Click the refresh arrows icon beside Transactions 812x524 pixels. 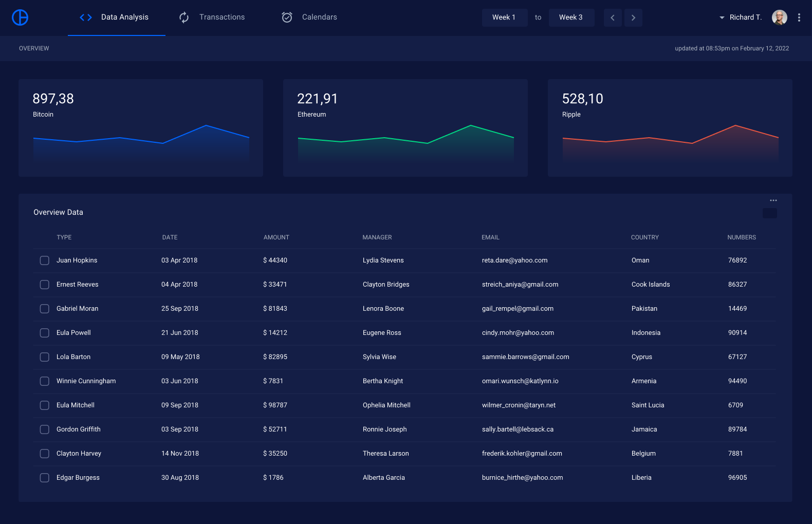tap(184, 17)
